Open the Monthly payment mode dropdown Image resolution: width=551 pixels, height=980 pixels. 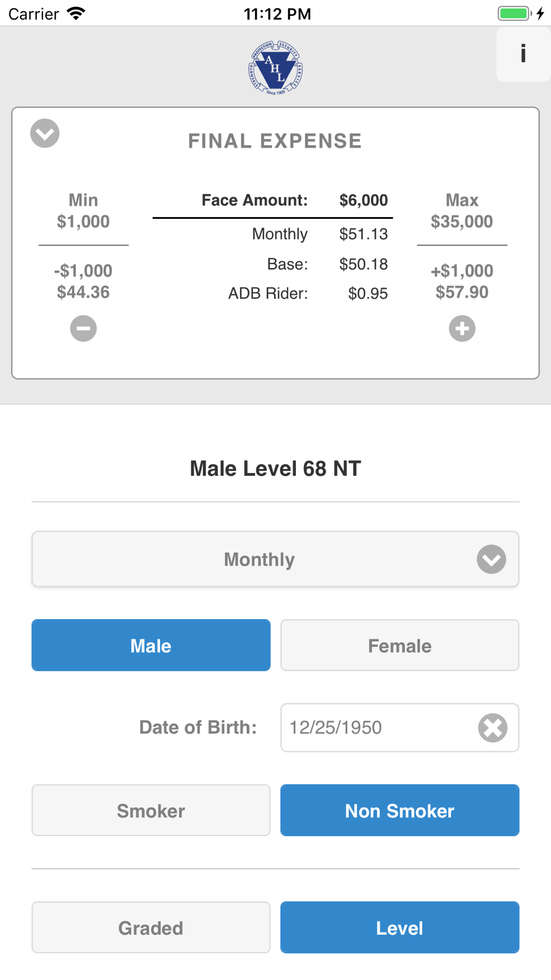pyautogui.click(x=275, y=559)
